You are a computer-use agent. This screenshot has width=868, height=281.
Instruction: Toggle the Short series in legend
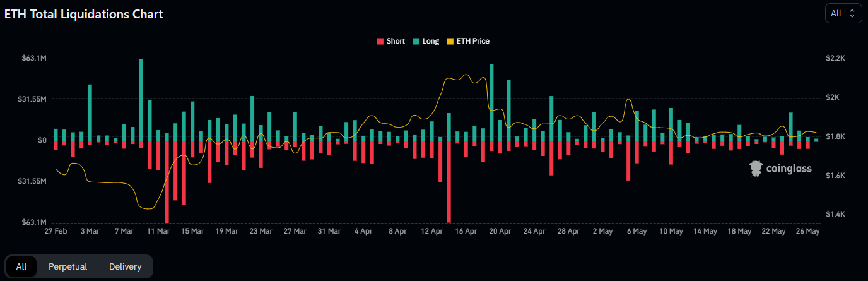pyautogui.click(x=396, y=41)
